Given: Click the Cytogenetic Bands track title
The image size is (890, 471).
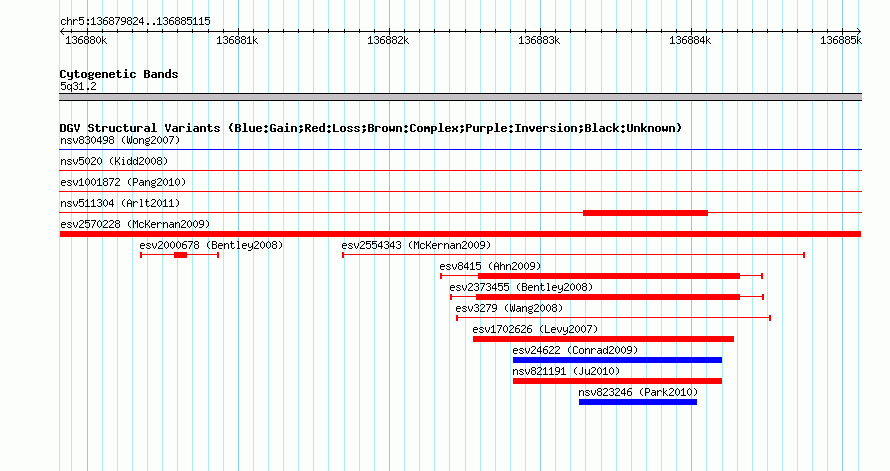Looking at the screenshot, I should point(119,74).
